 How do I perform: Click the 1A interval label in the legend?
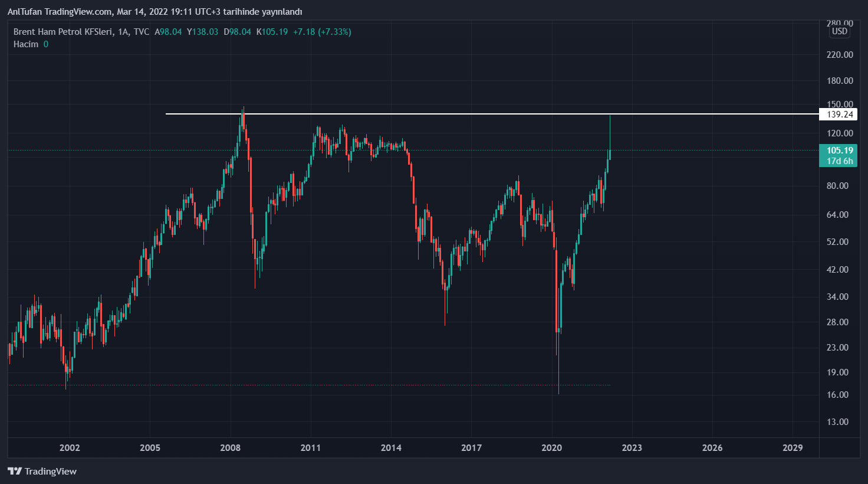[x=123, y=32]
